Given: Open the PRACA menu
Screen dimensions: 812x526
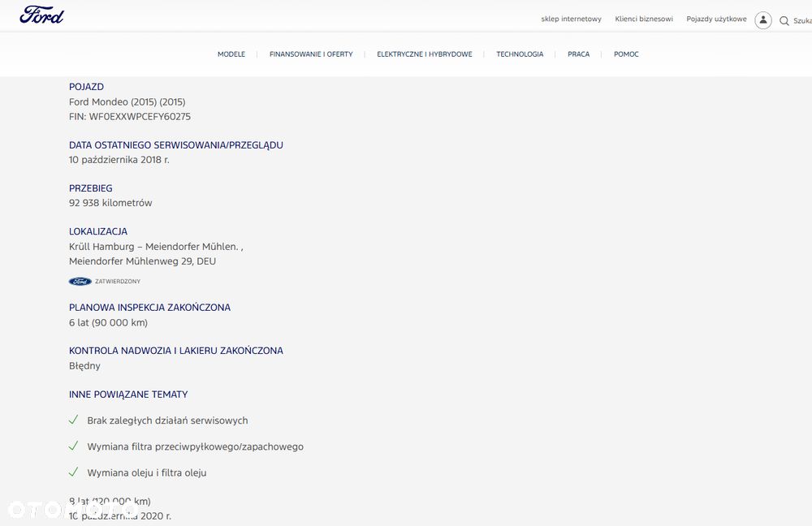Looking at the screenshot, I should coord(578,54).
